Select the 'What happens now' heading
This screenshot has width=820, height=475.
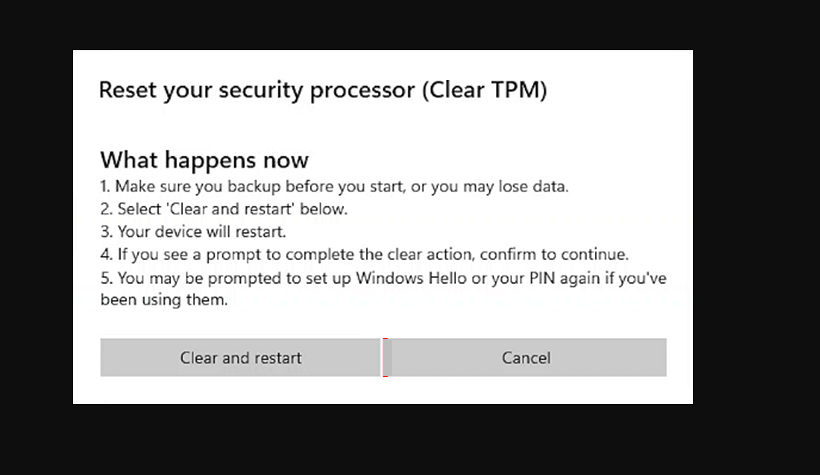(x=204, y=160)
